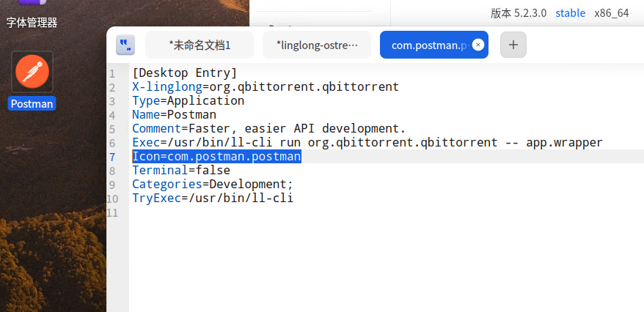
Task: Click the Categories=Development; line
Action: coord(213,184)
